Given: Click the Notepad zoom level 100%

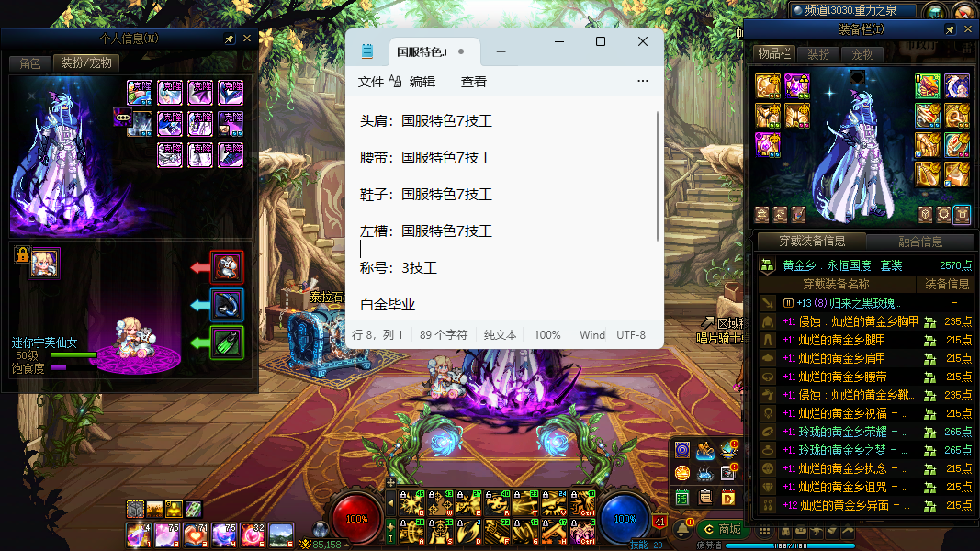Looking at the screenshot, I should 547,335.
